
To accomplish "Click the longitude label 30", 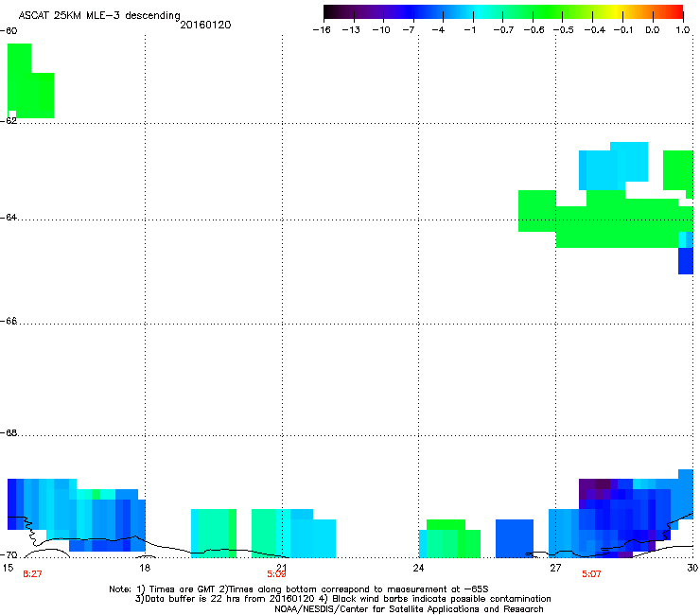I will pyautogui.click(x=692, y=568).
